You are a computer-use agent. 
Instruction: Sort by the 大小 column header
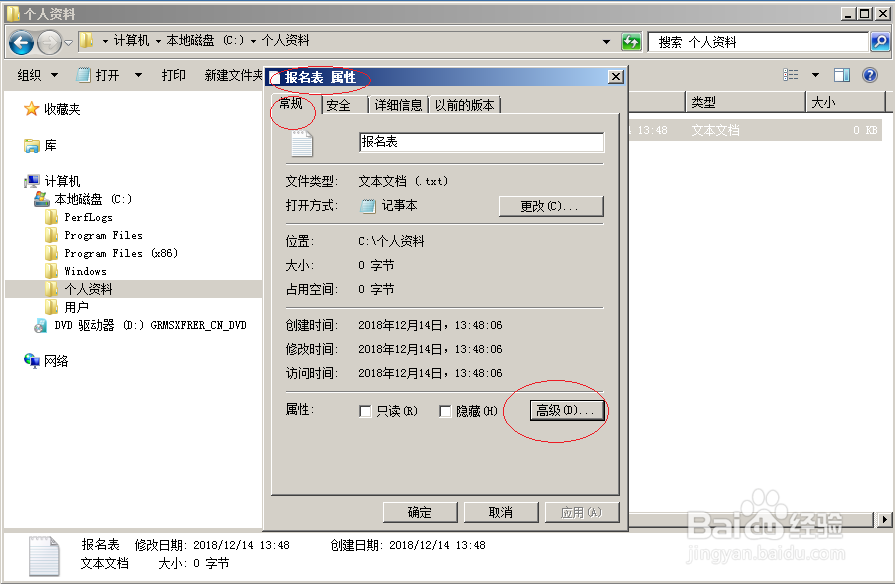click(x=845, y=102)
